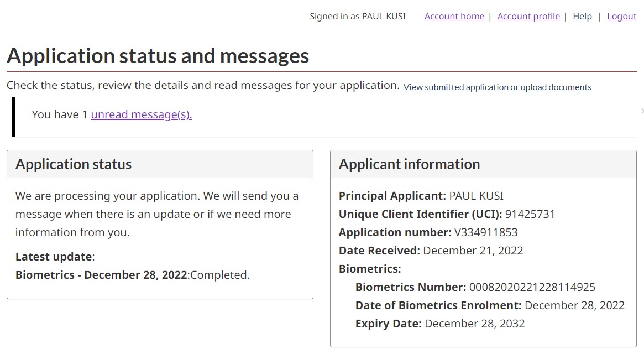Screen dimensions: 644x354
Task: Click the Expiry Date December 28, 2032 value
Action: (x=474, y=324)
